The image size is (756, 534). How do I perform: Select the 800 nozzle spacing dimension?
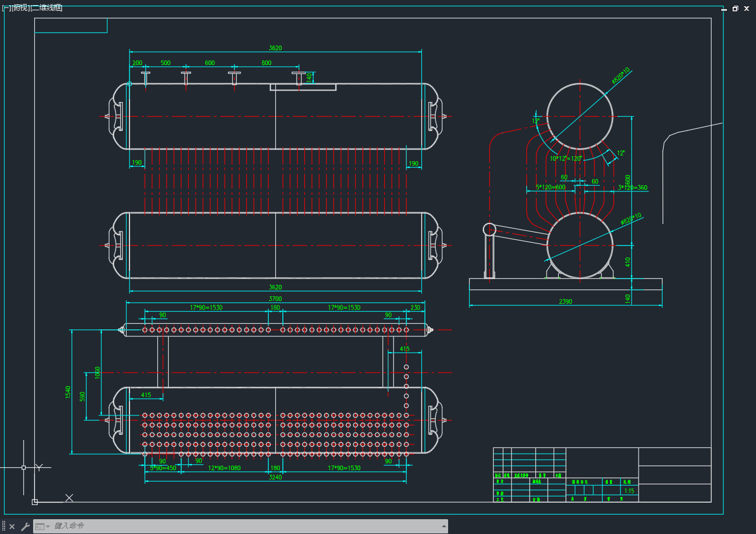(x=266, y=63)
